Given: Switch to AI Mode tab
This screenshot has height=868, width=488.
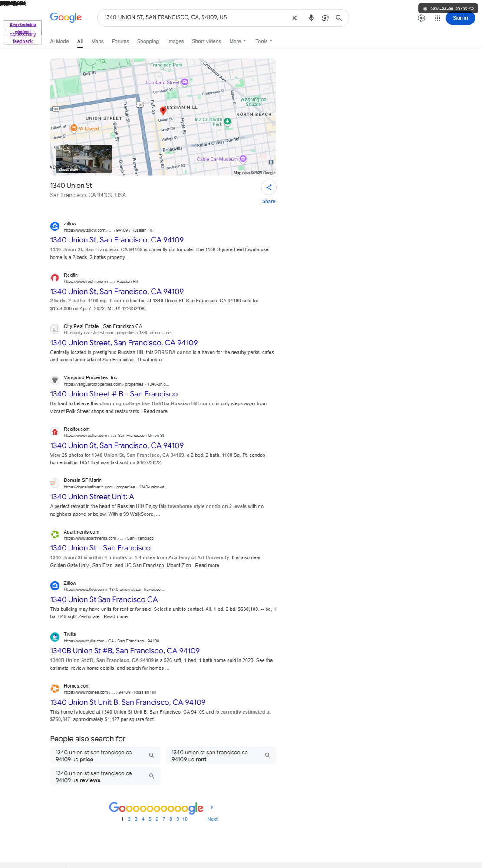Looking at the screenshot, I should click(59, 41).
